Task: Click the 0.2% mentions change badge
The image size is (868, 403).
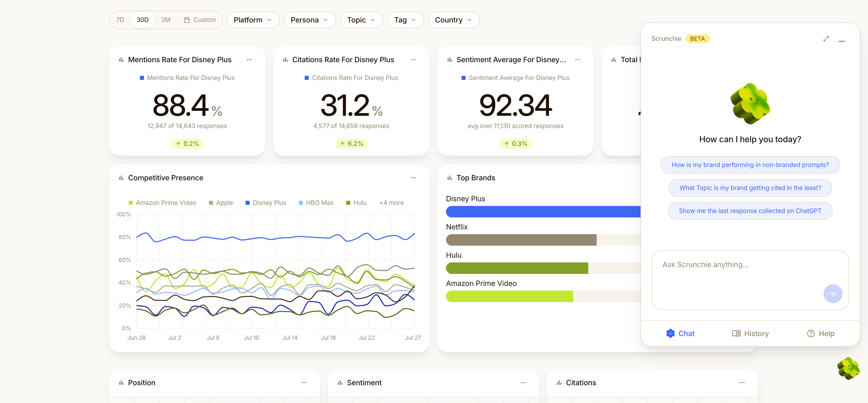Action: tap(187, 143)
